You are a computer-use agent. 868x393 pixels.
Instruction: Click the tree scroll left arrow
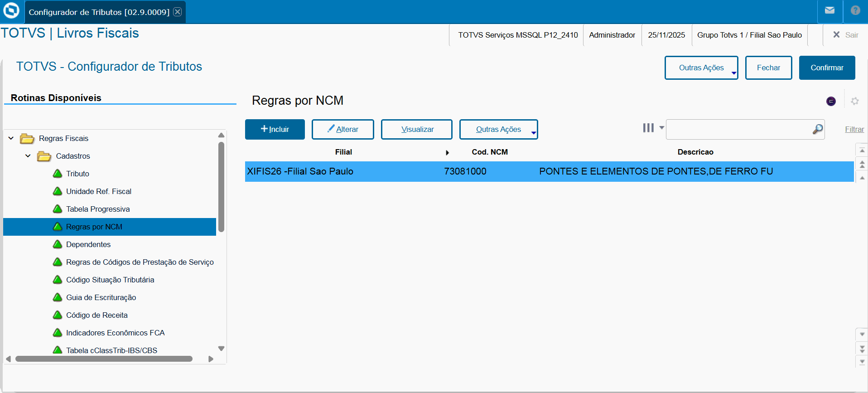(8, 359)
